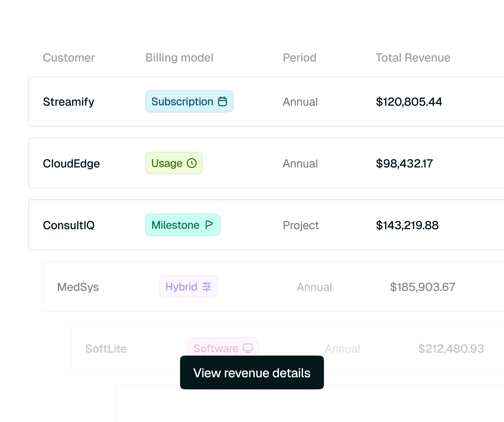Click the clock icon in Usage badge
504x422 pixels.
(x=192, y=163)
